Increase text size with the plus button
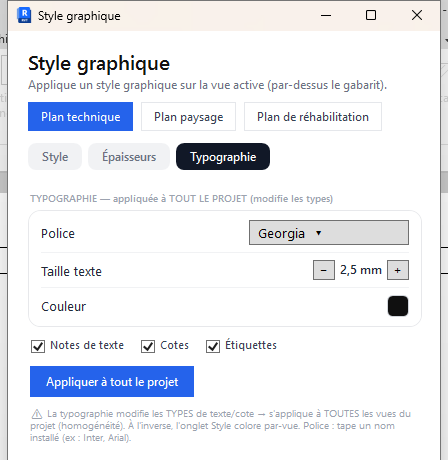The width and height of the screenshot is (448, 460). tap(398, 270)
